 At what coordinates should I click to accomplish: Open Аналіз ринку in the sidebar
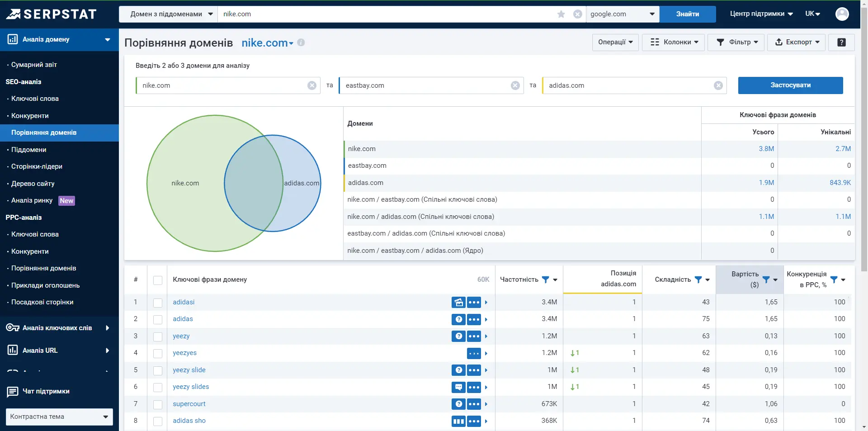[x=32, y=200]
